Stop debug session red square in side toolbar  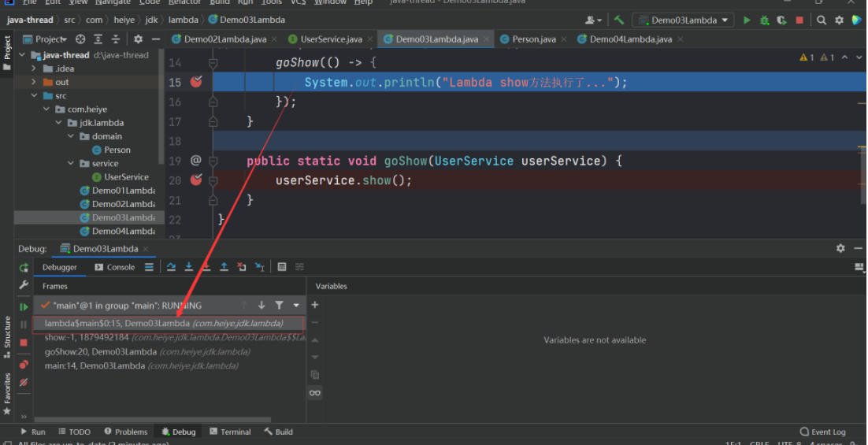(x=24, y=343)
